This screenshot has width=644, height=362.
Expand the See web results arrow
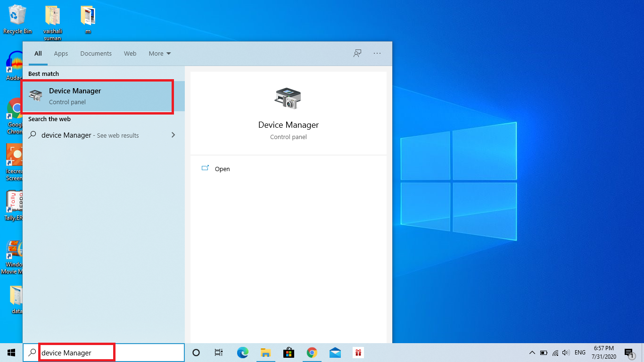pos(173,135)
